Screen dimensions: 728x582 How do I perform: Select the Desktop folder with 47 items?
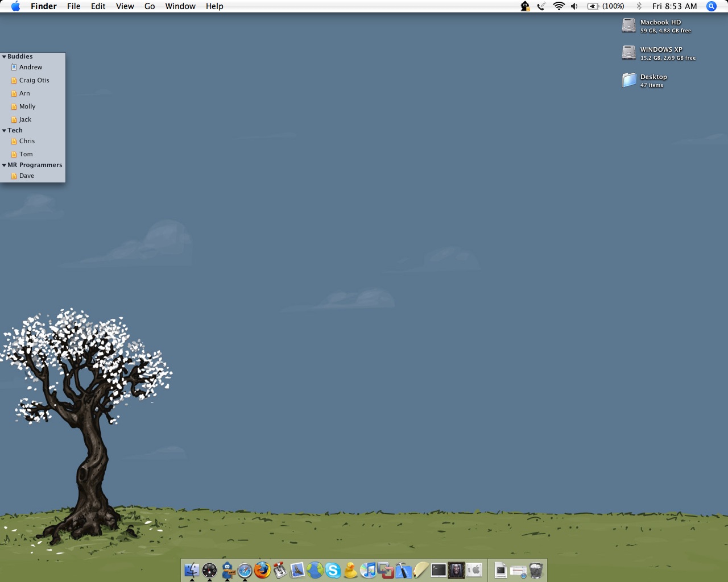click(x=628, y=80)
